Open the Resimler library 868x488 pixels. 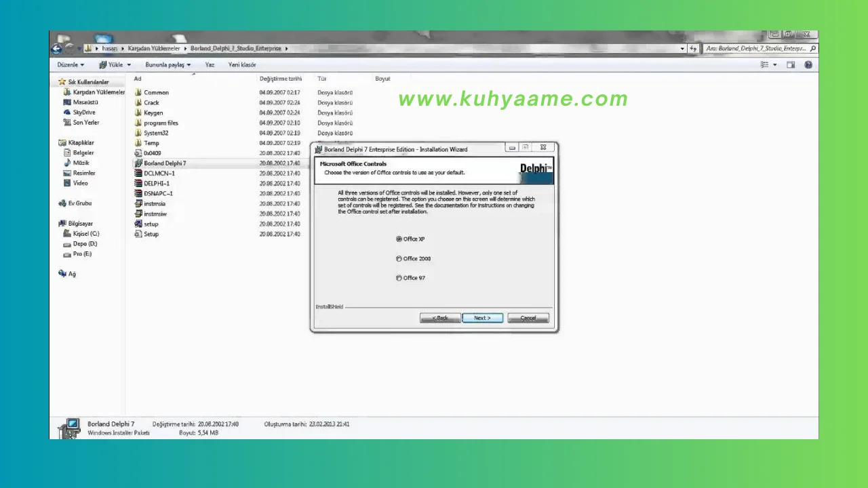pos(84,174)
